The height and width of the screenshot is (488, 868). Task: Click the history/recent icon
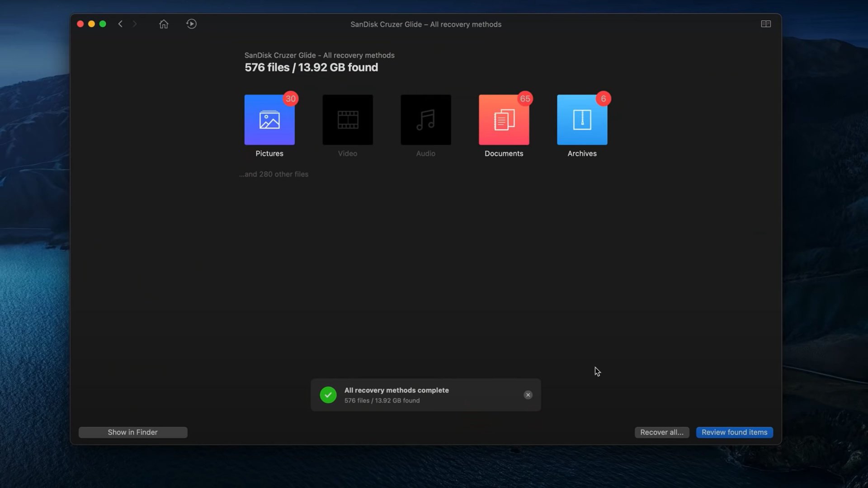191,24
